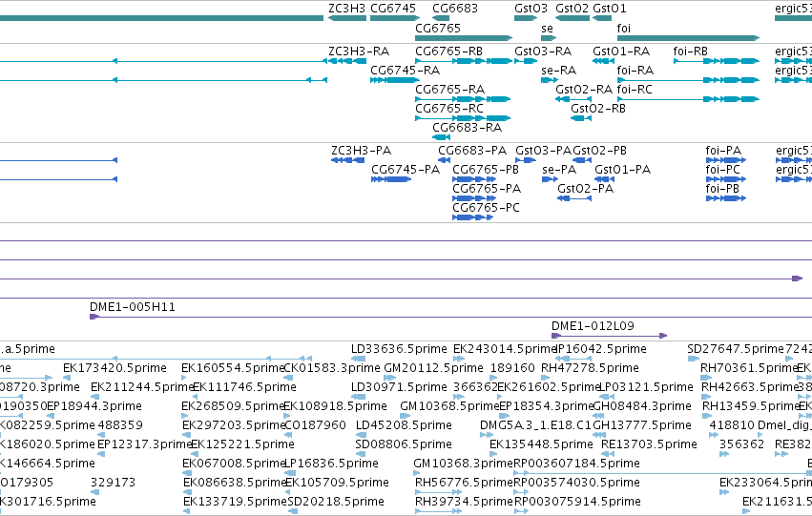Click the GstO1-RA transcript label
Viewport: 812px width, 516px height.
click(621, 52)
